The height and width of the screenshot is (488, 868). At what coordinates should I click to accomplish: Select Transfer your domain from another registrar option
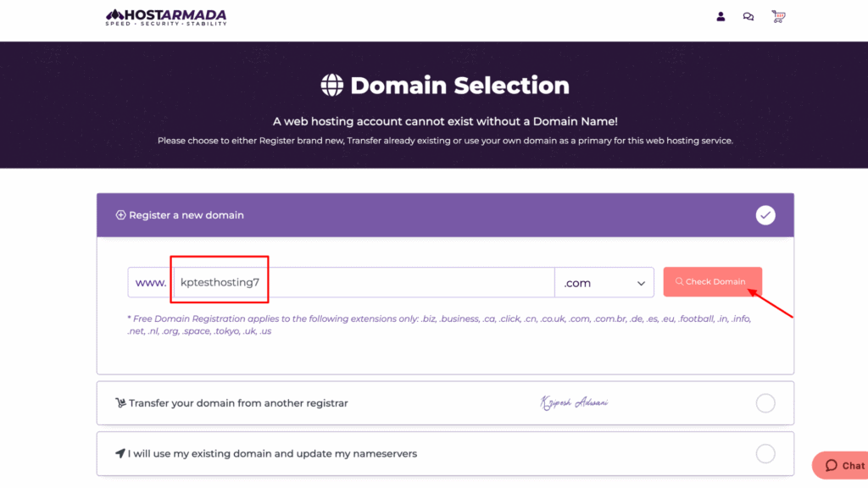765,402
